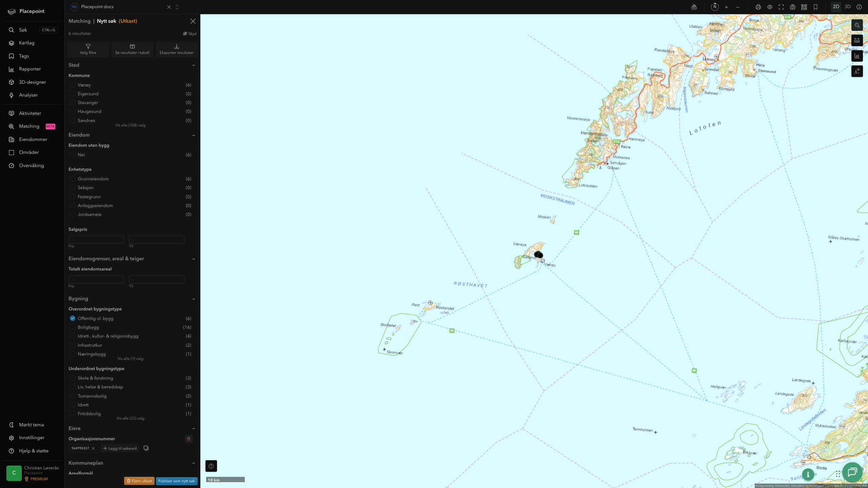This screenshot has width=868, height=488.
Task: Click the Eiendommer sidebar icon
Action: click(12, 139)
